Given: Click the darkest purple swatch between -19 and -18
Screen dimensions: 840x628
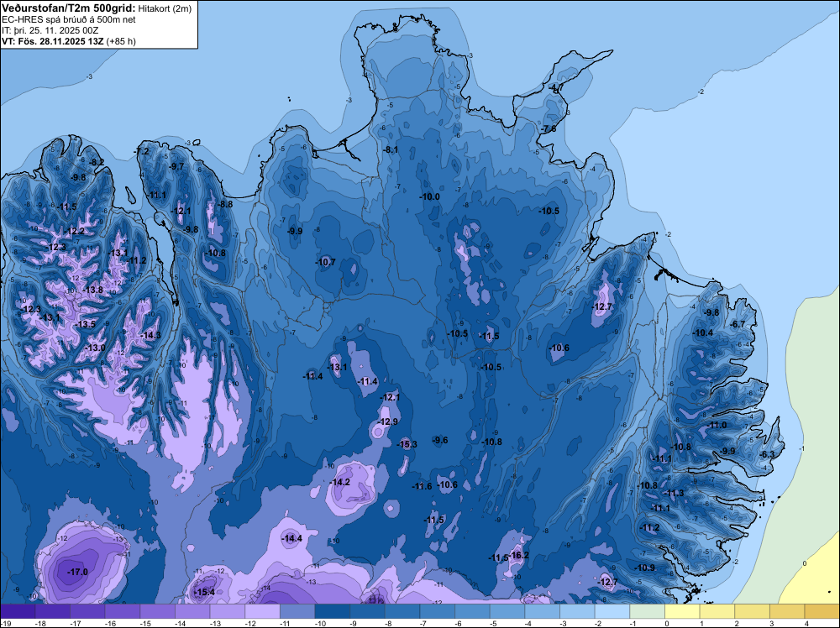Looking at the screenshot, I should (x=18, y=611).
